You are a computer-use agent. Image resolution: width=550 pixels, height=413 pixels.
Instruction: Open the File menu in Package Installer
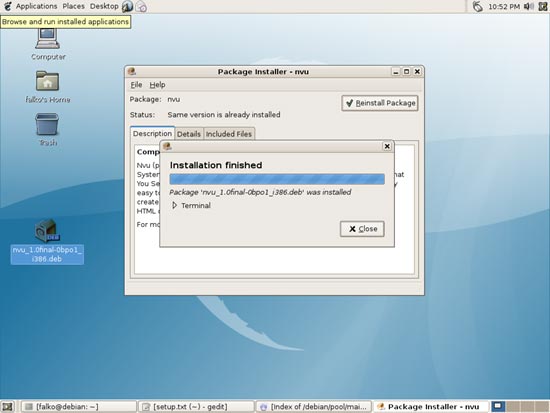136,85
